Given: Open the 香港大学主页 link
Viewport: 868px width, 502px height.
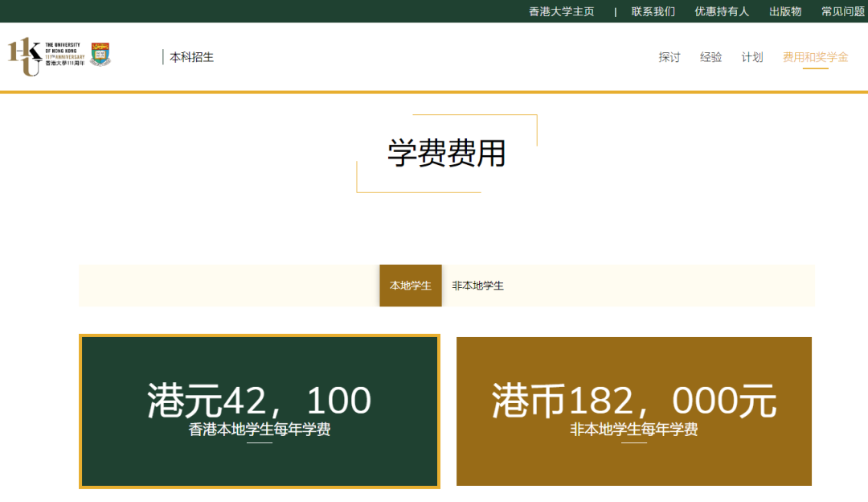Looking at the screenshot, I should pyautogui.click(x=560, y=11).
